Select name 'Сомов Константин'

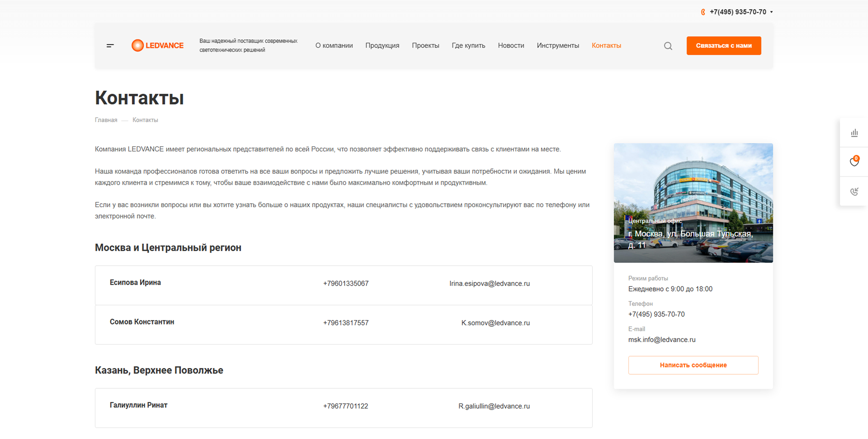tap(142, 322)
